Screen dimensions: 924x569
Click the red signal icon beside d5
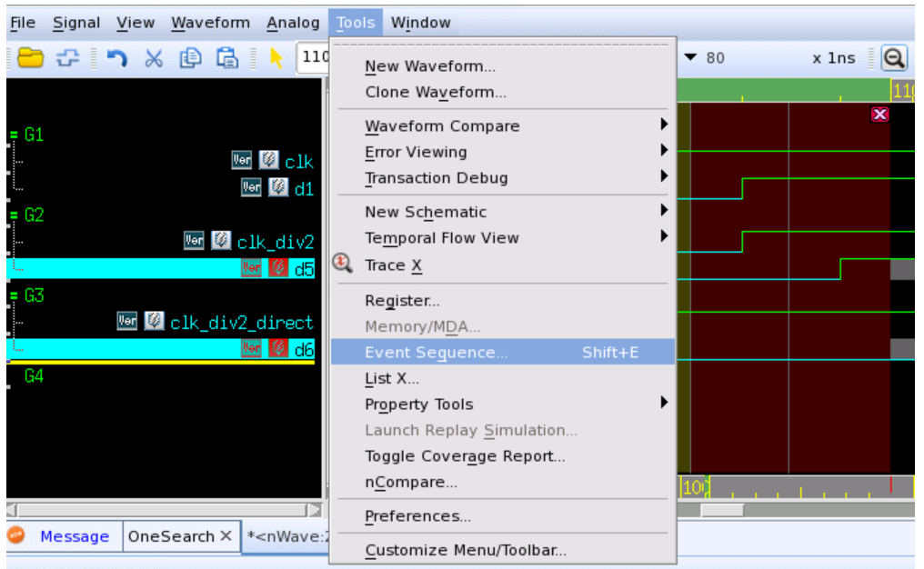coord(278,268)
